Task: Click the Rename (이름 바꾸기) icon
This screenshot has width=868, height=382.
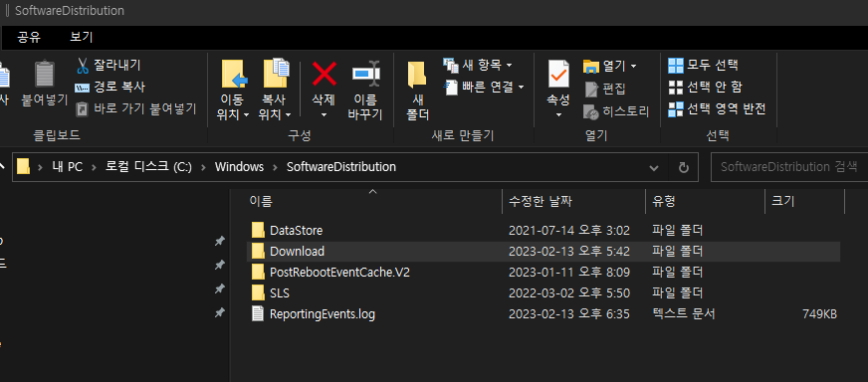Action: pos(365,74)
